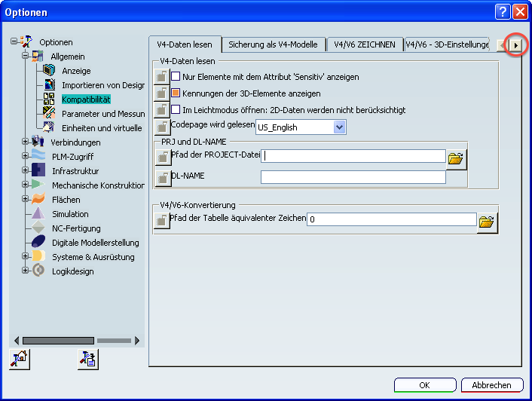Open the V4/V6 ZEICHNEN tab
532x401 pixels.
(x=365, y=45)
